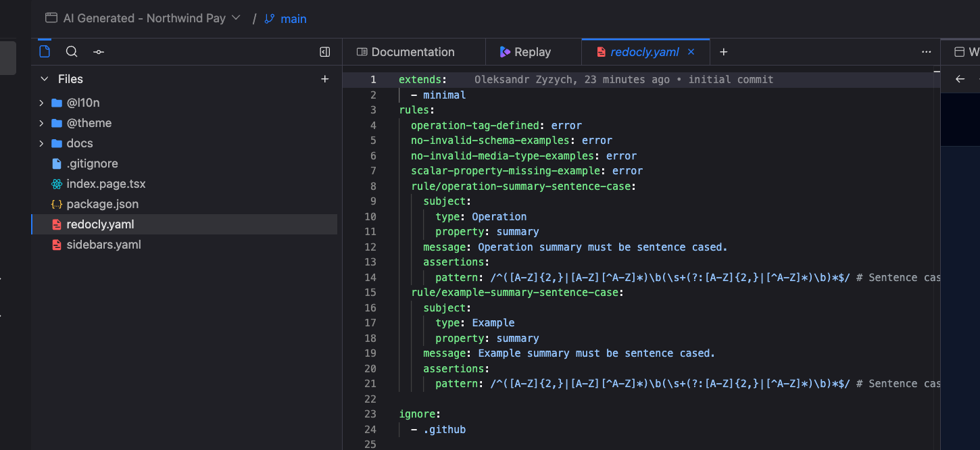The image size is (980, 450).
Task: Open the editor more options ellipsis
Action: tap(926, 52)
